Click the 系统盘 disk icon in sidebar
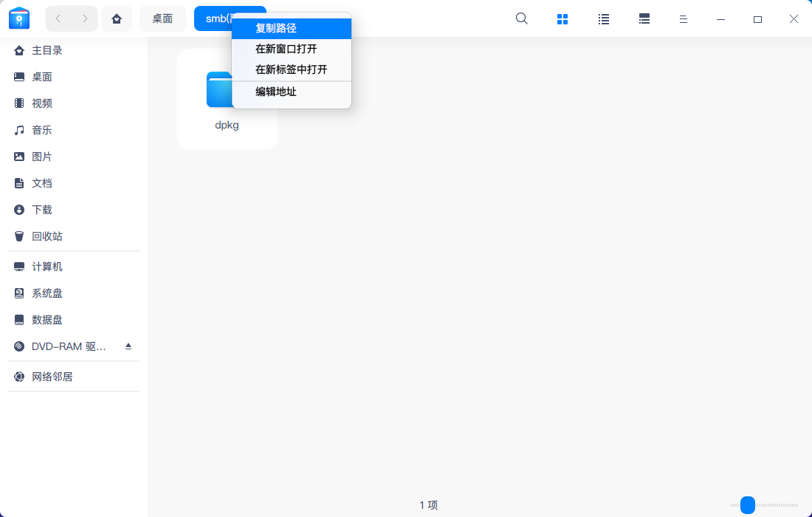Screen dimensions: 812x517 click(19, 293)
